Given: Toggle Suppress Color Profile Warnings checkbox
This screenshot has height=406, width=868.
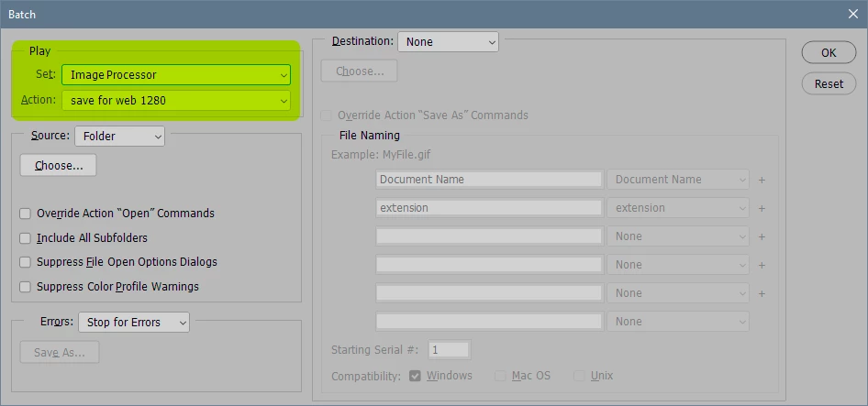Looking at the screenshot, I should click(25, 287).
